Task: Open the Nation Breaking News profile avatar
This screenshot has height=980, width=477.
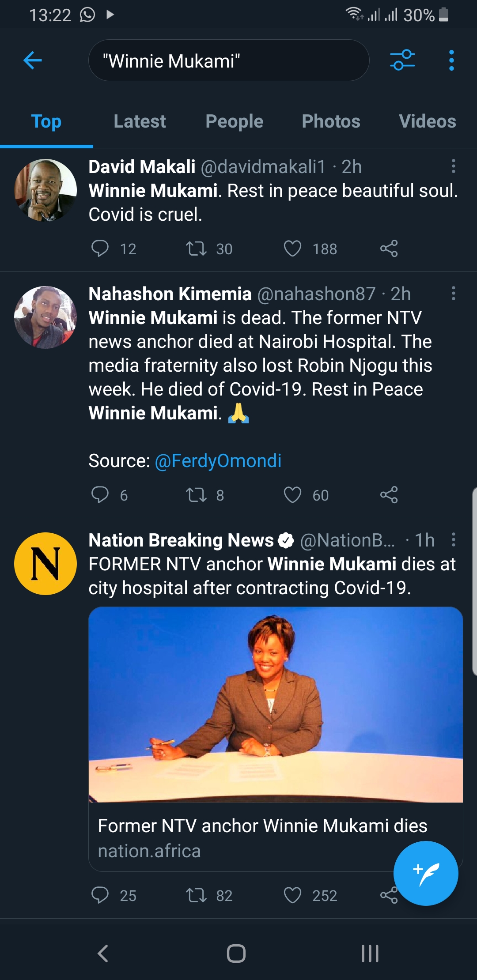Action: tap(45, 564)
